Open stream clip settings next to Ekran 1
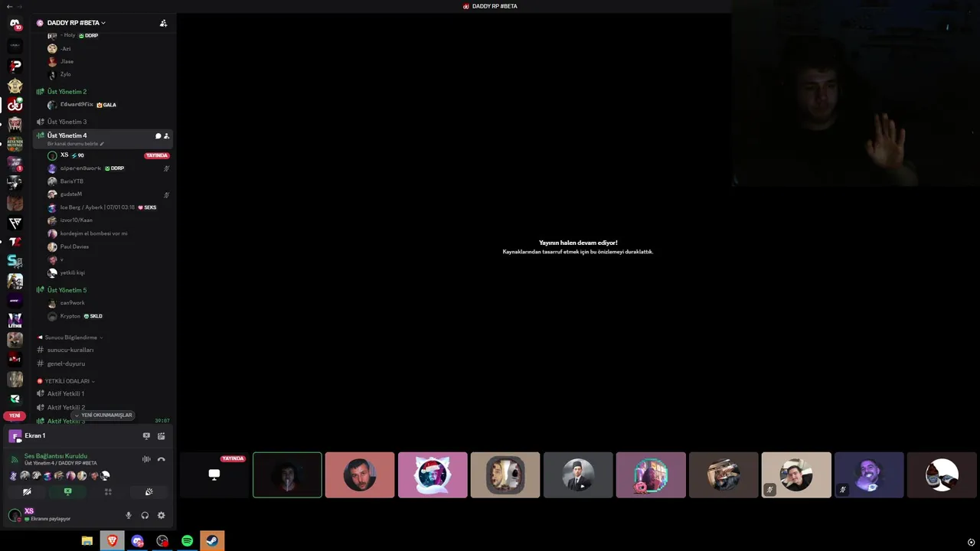 (161, 436)
